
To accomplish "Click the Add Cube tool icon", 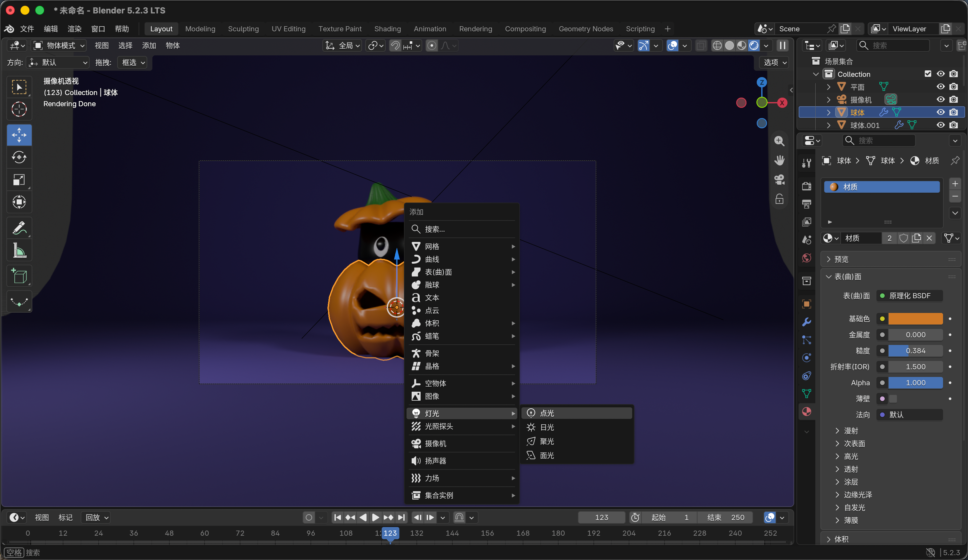I will (19, 276).
